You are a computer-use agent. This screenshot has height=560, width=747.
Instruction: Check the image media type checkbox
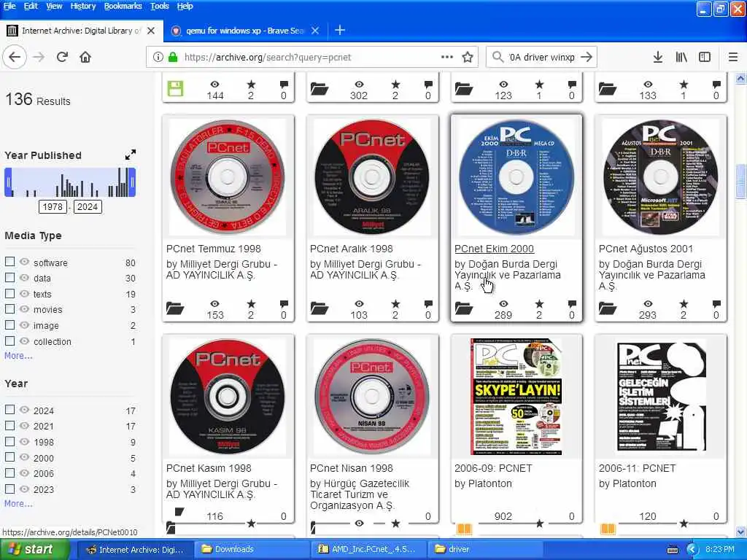[x=9, y=325]
